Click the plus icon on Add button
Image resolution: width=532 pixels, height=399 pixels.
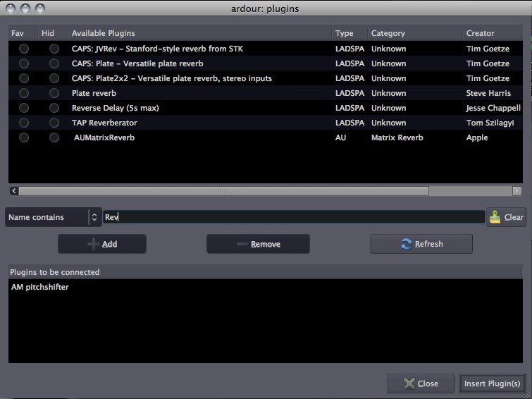(93, 244)
